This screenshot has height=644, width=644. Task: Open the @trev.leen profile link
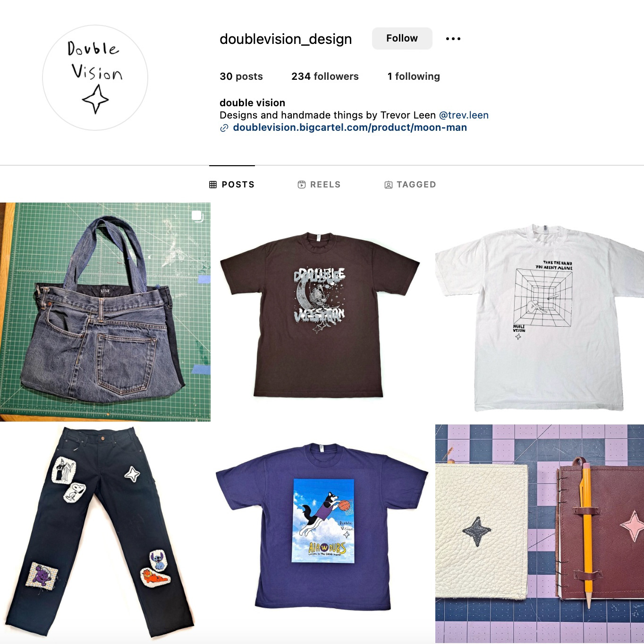(464, 115)
